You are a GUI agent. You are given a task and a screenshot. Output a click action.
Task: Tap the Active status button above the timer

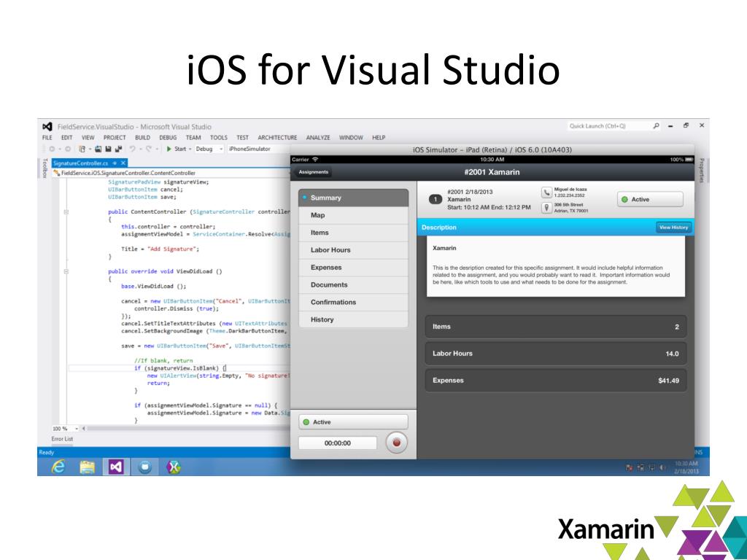pos(354,422)
